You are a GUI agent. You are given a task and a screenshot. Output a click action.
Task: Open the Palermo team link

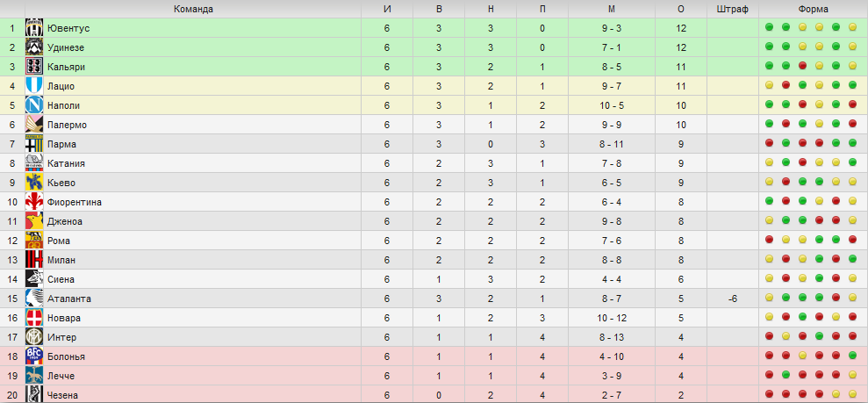(67, 125)
